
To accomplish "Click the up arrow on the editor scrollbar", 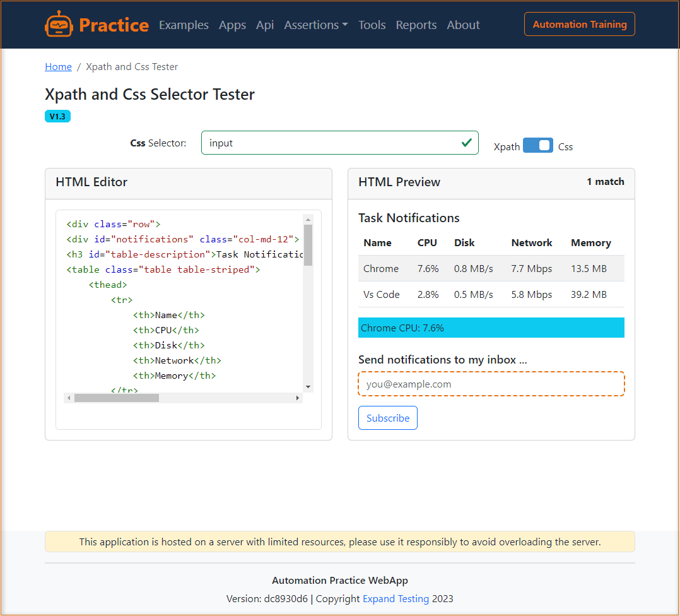I will pos(308,218).
